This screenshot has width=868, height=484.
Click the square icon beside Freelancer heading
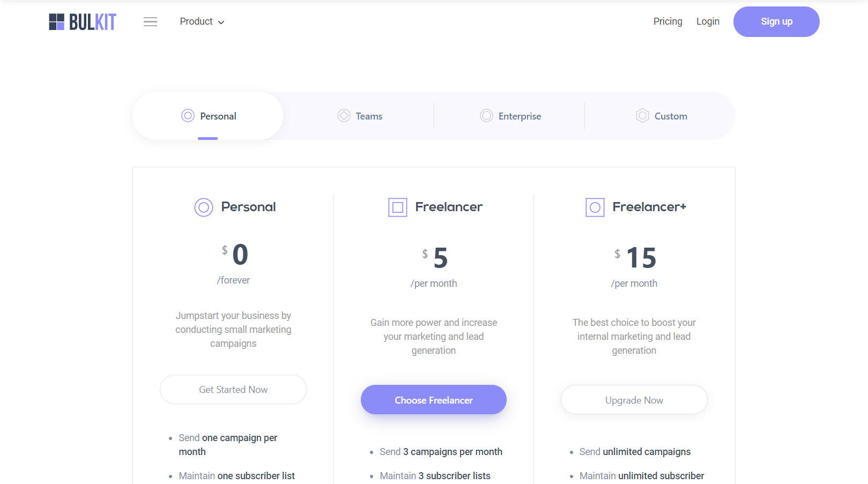[x=398, y=207]
